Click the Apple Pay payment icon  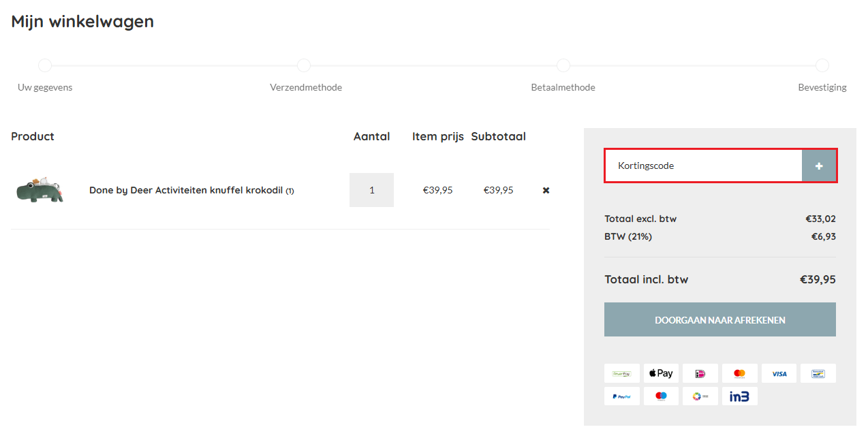(661, 373)
